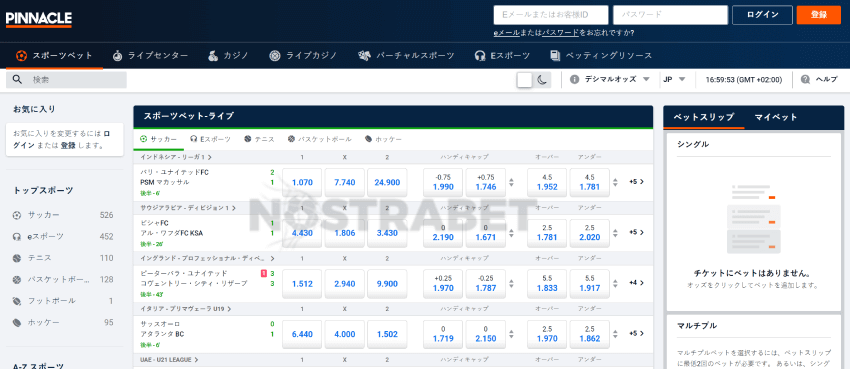Click headset icon beside eスポーツ sidebar item
850x369 pixels.
click(x=17, y=237)
